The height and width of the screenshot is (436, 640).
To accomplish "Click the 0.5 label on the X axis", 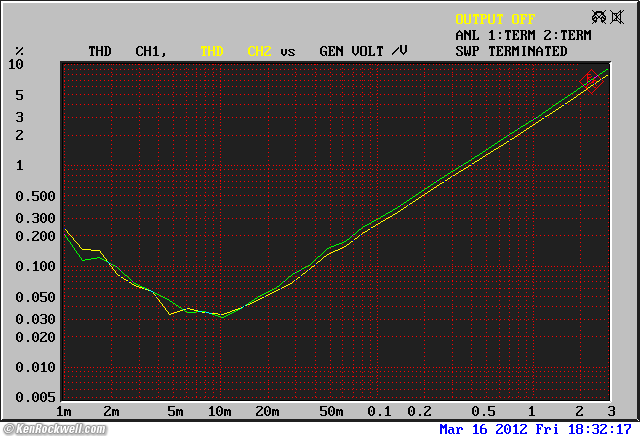I will pyautogui.click(x=483, y=412).
